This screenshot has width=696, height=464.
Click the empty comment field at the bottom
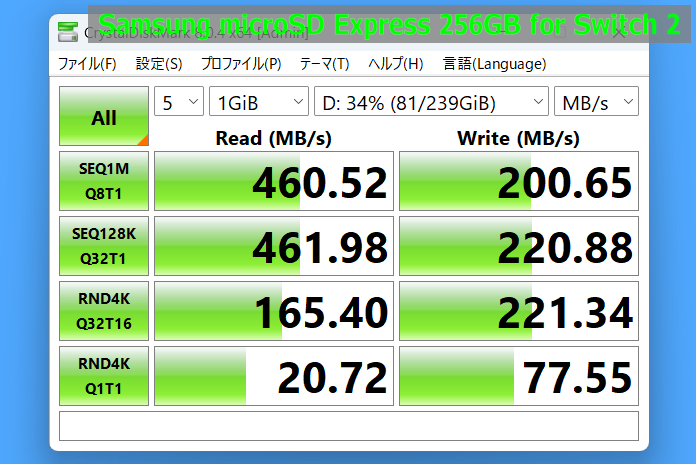(x=348, y=426)
